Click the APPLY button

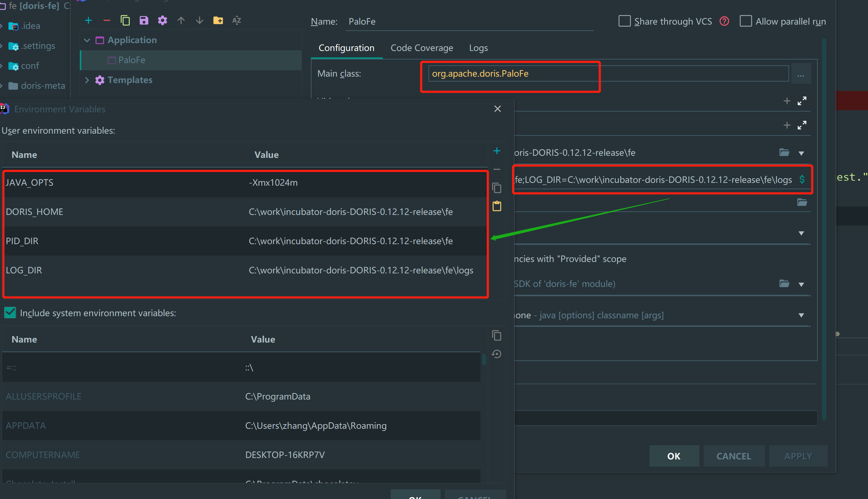coord(798,456)
